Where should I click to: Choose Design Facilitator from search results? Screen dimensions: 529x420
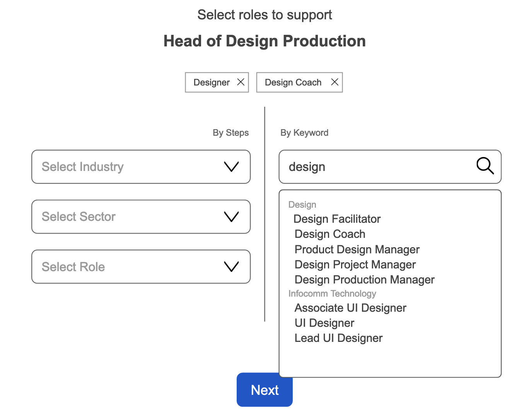(337, 219)
